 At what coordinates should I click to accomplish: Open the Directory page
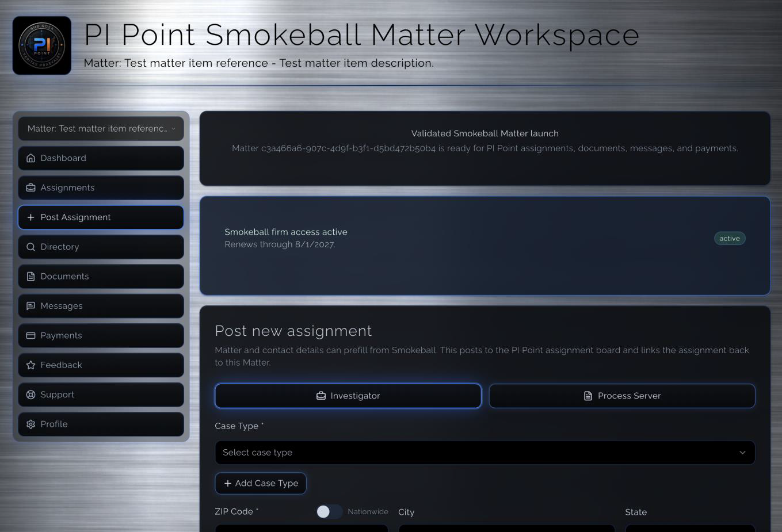point(101,247)
